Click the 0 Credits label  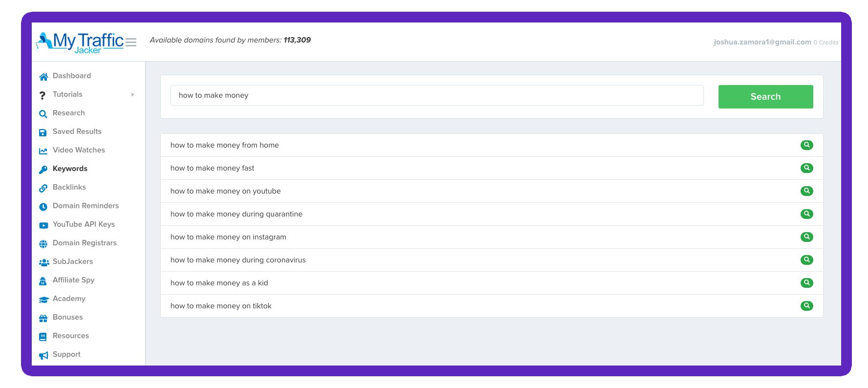[x=826, y=43]
